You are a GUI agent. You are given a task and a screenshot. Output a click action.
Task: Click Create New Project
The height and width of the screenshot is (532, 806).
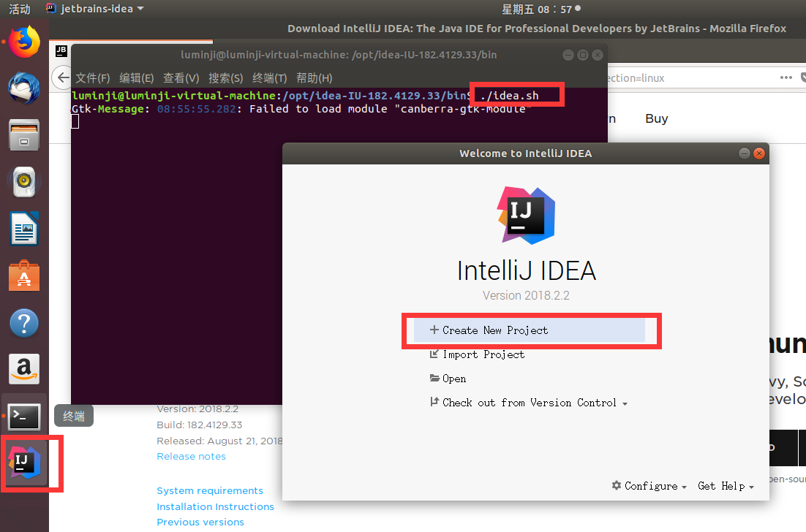coord(529,330)
